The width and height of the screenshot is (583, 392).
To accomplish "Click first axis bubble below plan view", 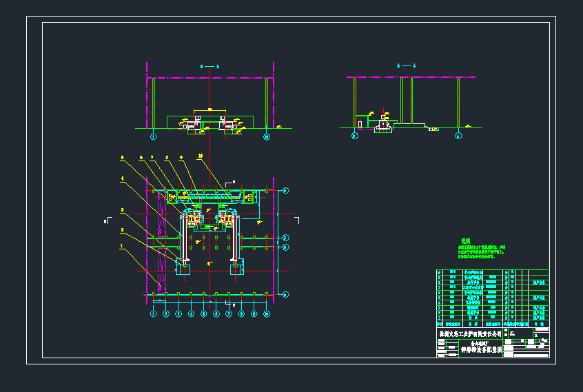I will pos(153,314).
